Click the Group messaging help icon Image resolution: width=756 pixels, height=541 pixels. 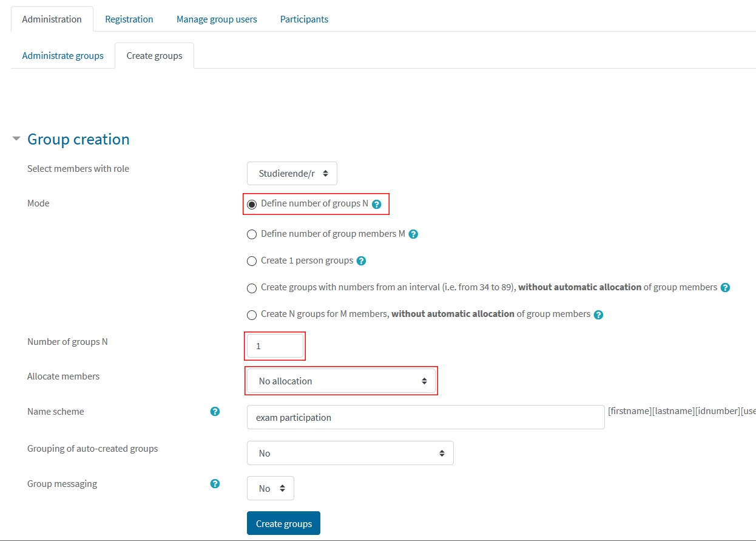(x=215, y=484)
